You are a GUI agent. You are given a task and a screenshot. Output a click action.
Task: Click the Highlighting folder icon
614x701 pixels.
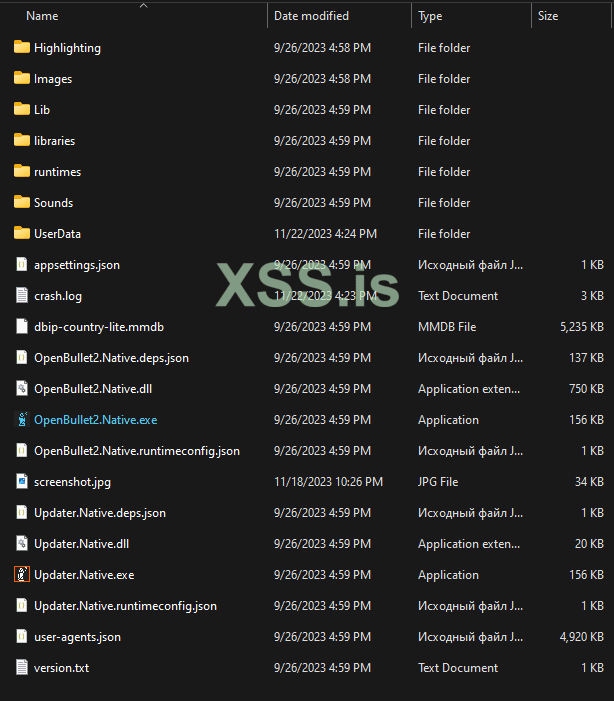point(21,47)
